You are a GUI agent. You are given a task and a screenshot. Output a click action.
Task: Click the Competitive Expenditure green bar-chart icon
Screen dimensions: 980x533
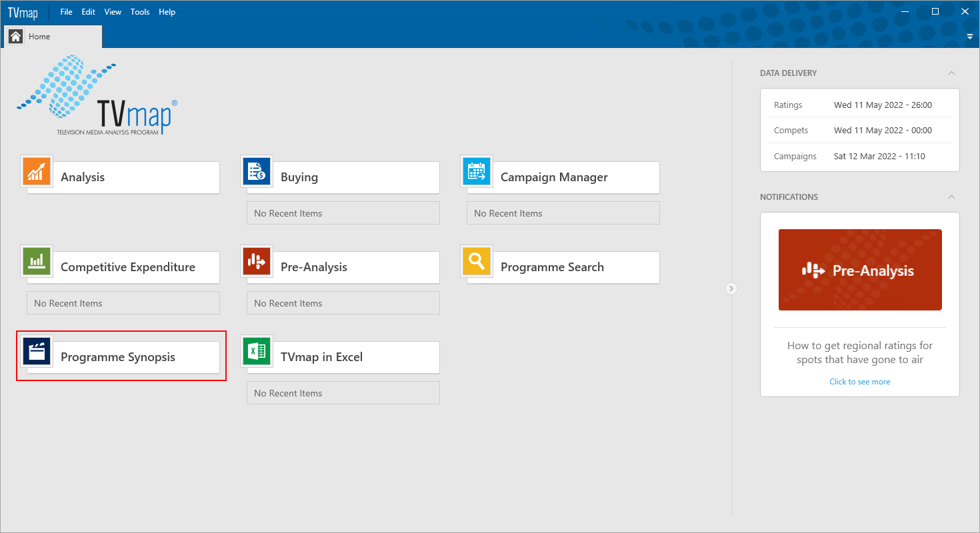[x=37, y=261]
